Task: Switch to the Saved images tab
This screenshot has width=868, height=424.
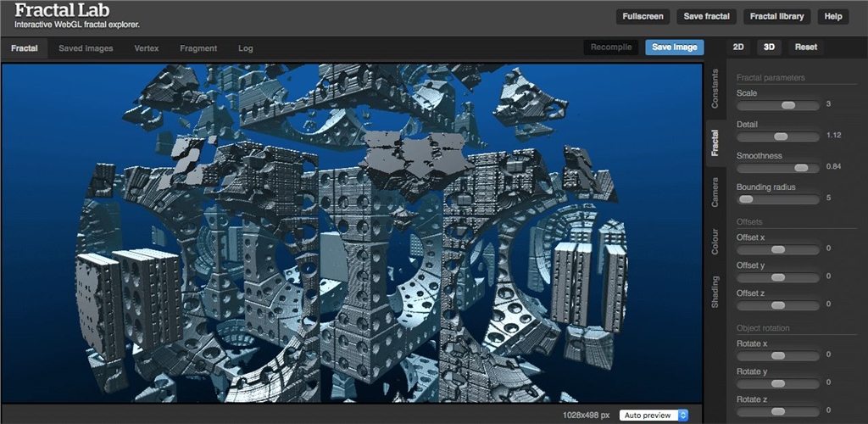Action: point(86,48)
